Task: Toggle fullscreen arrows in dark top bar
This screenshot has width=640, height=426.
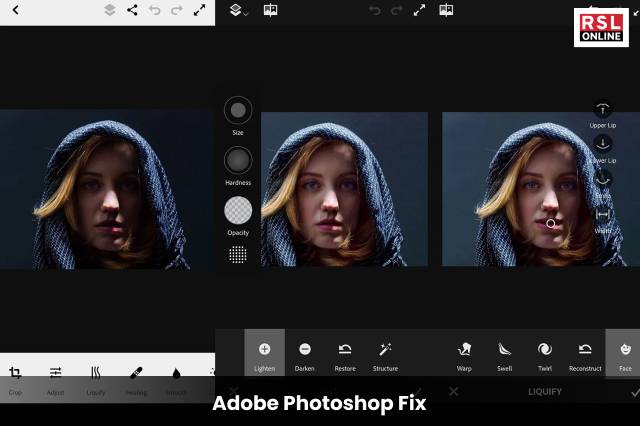Action: 419,10
